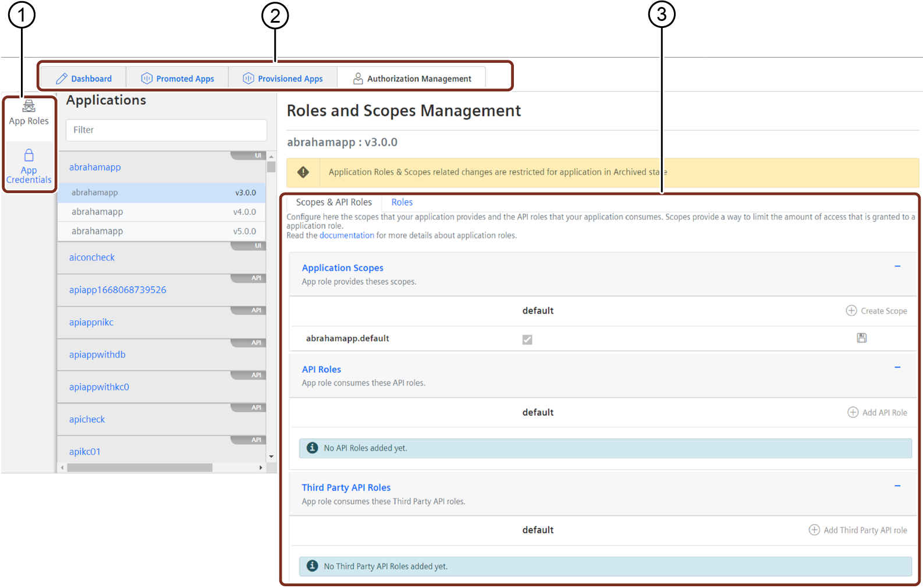Image resolution: width=923 pixels, height=588 pixels.
Task: Click the Add API Role plus icon
Action: 853,412
